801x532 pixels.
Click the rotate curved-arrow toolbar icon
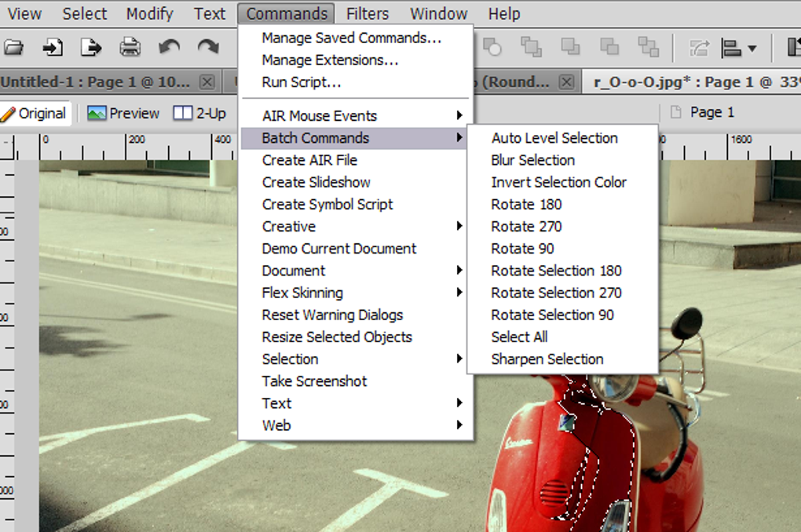pos(700,49)
